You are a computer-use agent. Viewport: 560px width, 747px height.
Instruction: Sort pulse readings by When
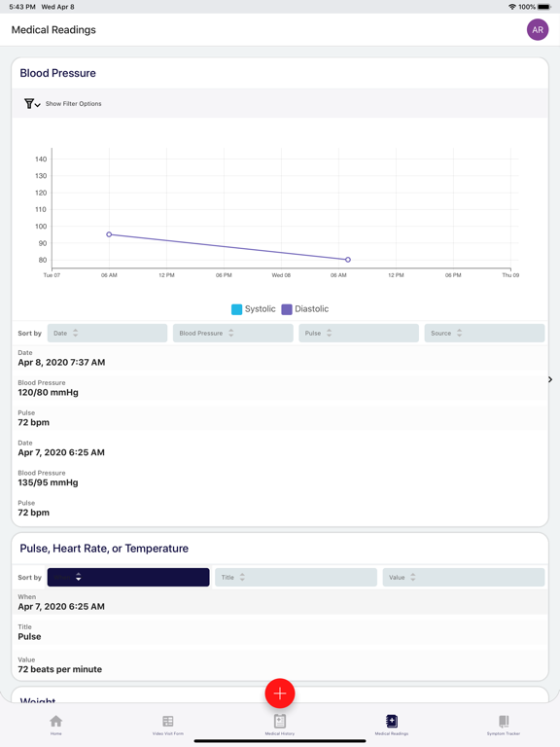[128, 577]
